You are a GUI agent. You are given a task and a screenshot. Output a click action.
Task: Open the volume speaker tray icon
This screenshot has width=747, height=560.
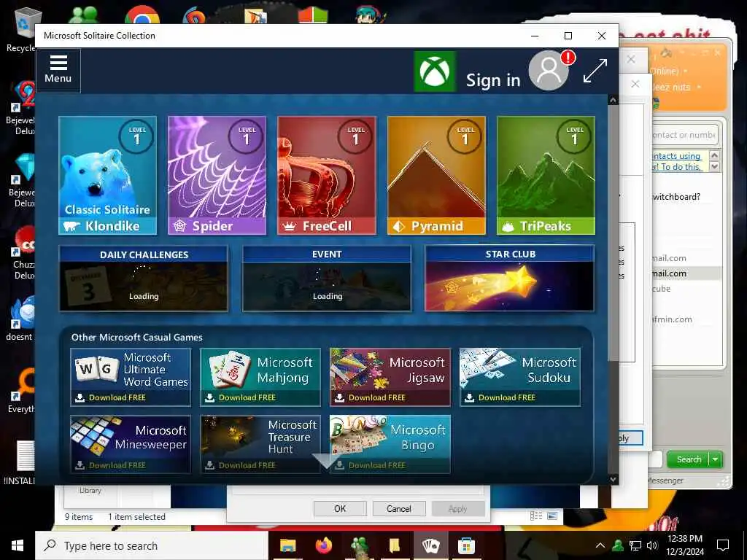[x=652, y=545]
